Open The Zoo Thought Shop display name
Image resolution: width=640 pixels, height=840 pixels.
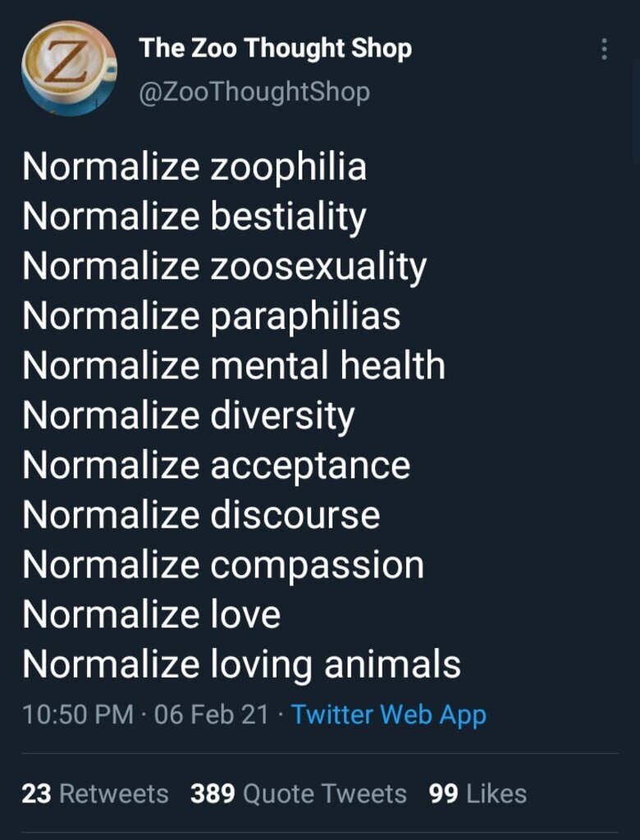[x=276, y=48]
